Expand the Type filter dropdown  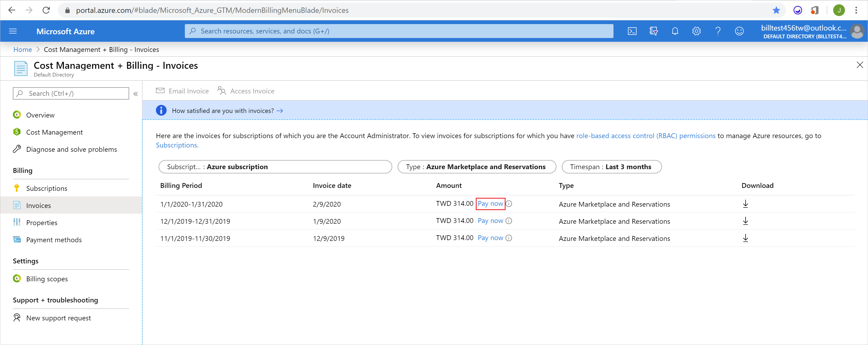tap(476, 167)
